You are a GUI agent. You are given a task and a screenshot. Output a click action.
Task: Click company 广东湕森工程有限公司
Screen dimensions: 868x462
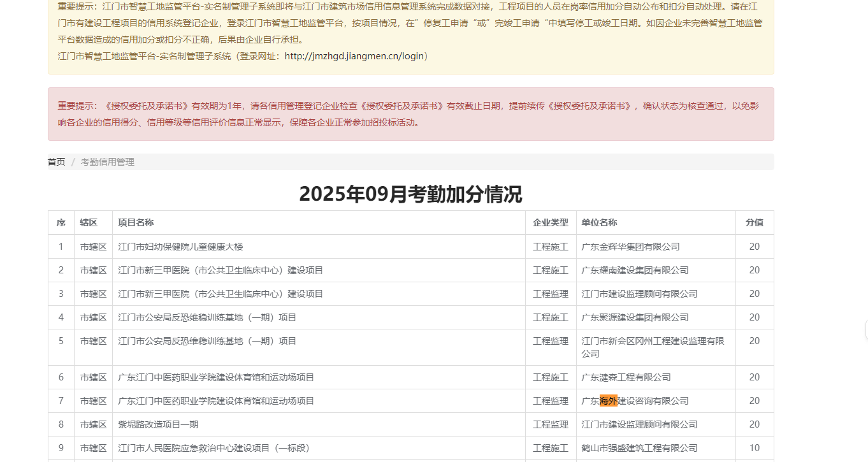coord(626,377)
